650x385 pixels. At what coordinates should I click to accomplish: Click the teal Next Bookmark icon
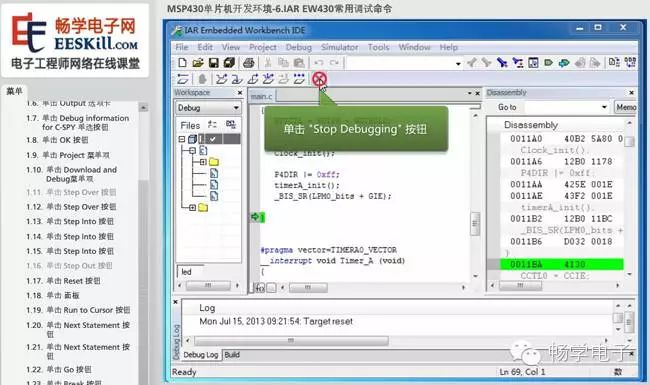coord(564,63)
